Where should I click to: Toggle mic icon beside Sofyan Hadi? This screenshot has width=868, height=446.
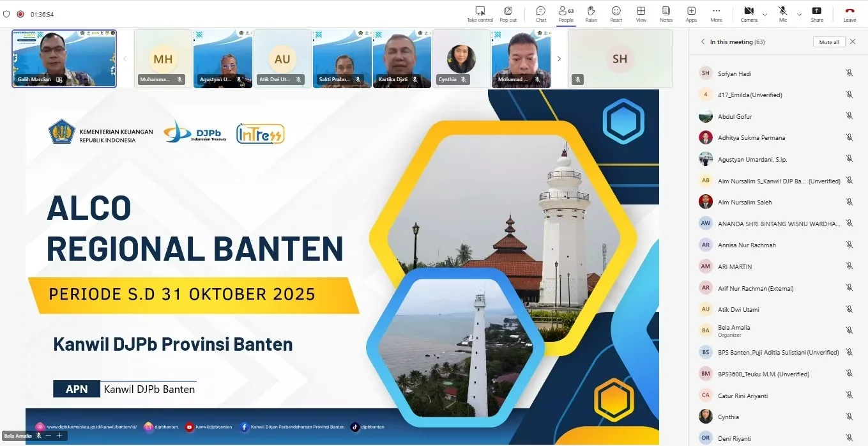click(x=849, y=73)
